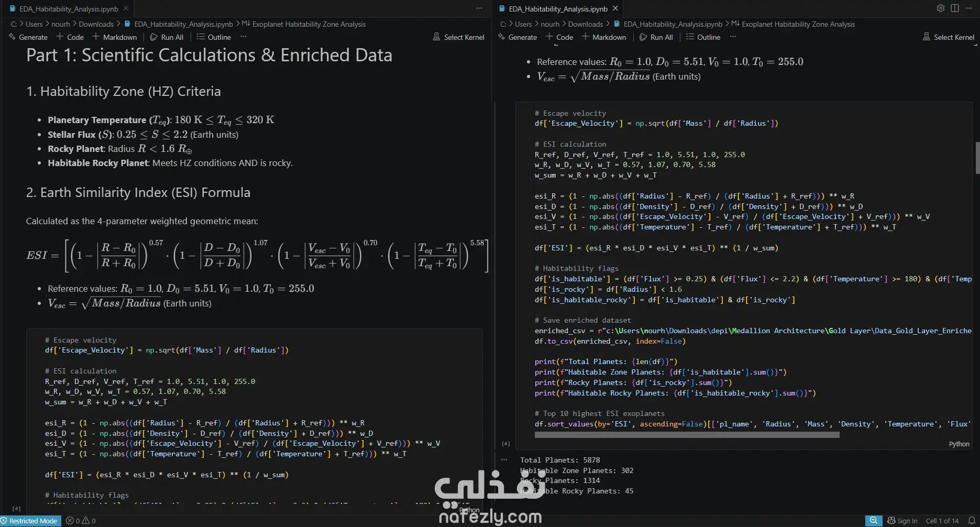The width and height of the screenshot is (980, 527).
Task: Open the Problems errors and warnings indicator
Action: (x=81, y=521)
